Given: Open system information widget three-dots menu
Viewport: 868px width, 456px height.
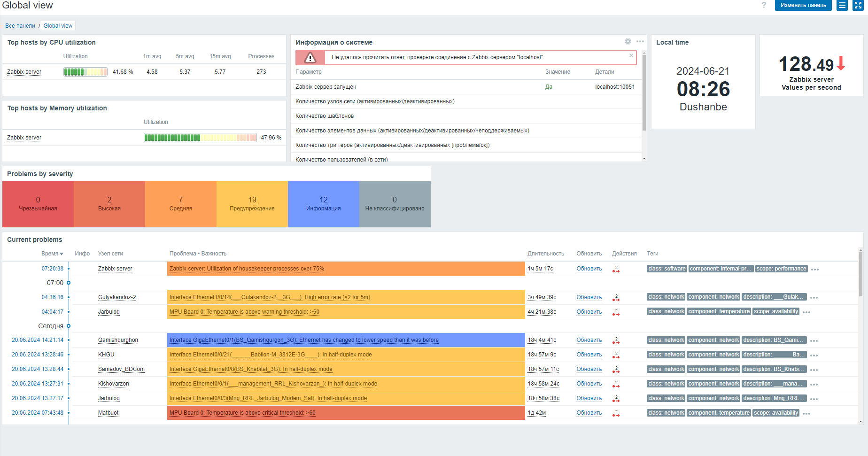Looking at the screenshot, I should [x=640, y=41].
